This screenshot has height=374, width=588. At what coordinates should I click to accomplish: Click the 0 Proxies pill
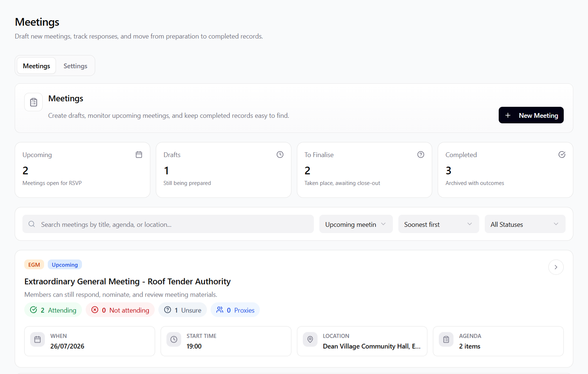pyautogui.click(x=235, y=310)
